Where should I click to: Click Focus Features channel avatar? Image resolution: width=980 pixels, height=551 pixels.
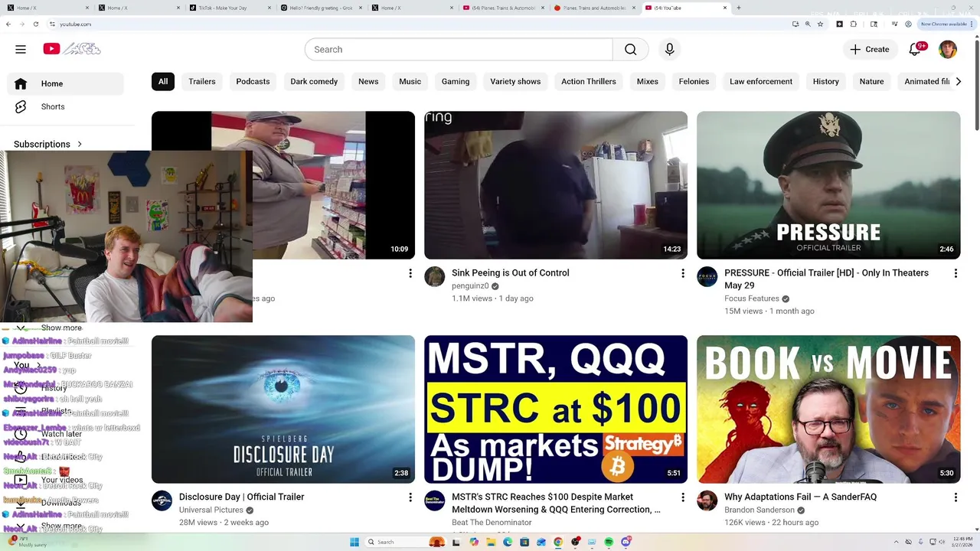[x=707, y=276]
